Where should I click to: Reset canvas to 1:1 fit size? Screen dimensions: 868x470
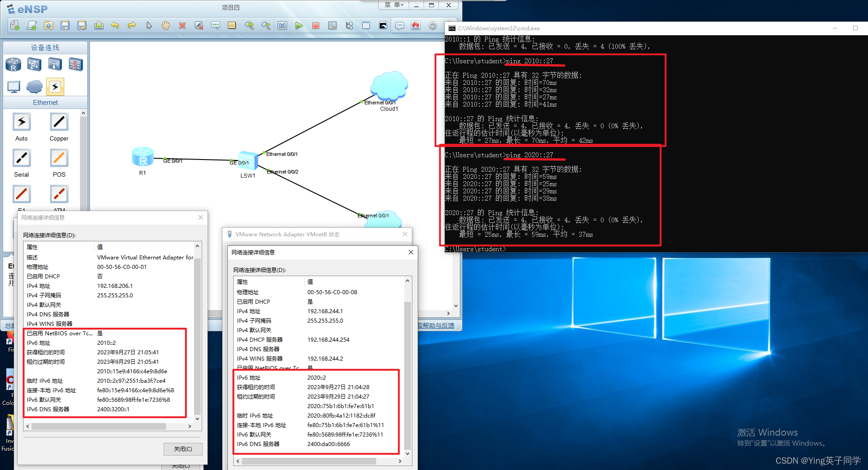coord(283,25)
